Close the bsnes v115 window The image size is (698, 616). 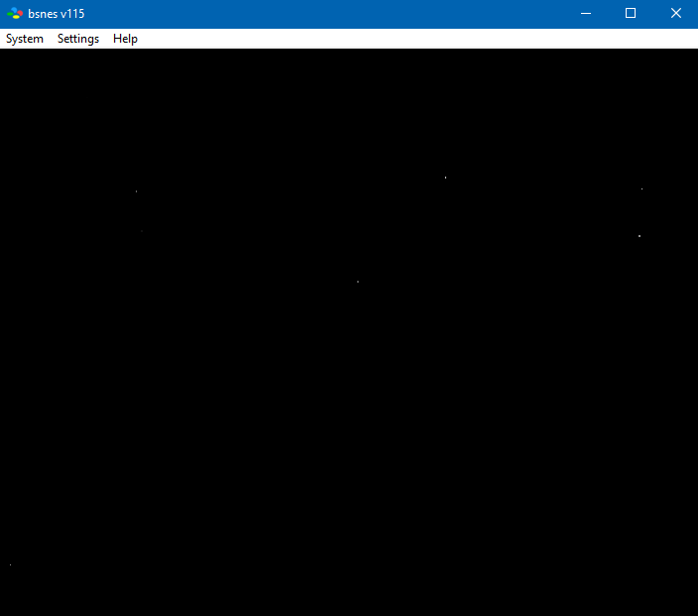[x=676, y=13]
